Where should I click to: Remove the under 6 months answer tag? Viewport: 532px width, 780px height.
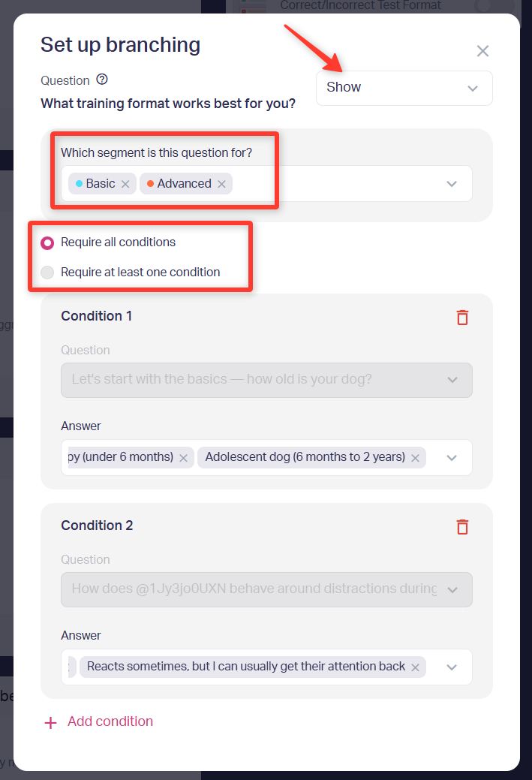[184, 458]
